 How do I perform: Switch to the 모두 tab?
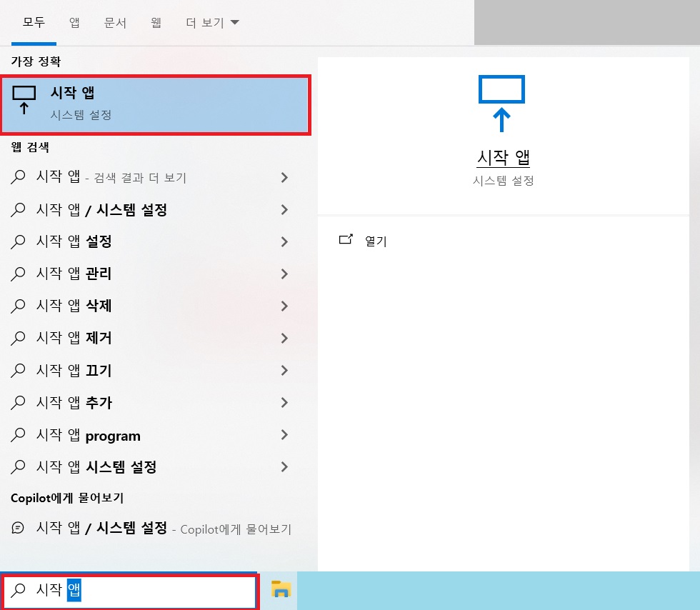(34, 22)
